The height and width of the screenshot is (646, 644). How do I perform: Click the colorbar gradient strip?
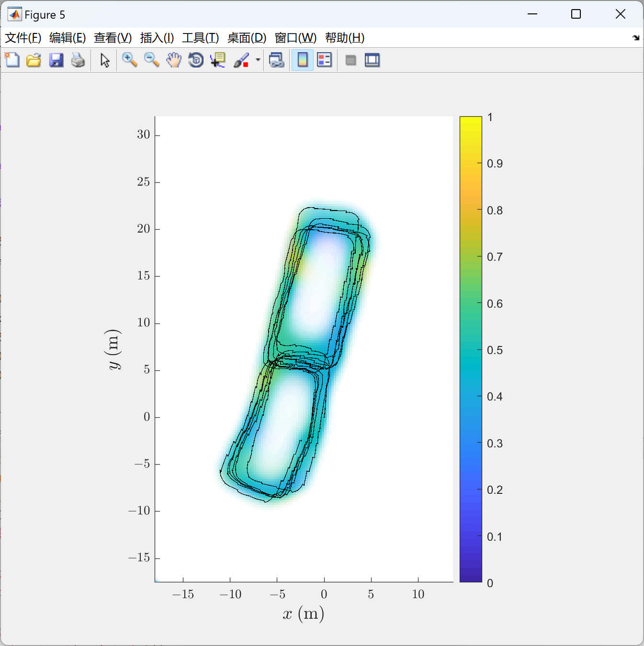(471, 349)
